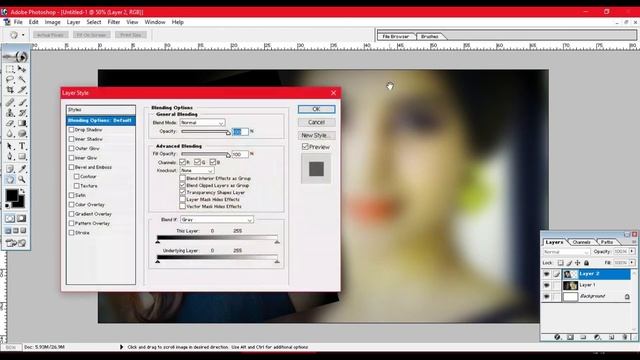Enable Outer Glow checkbox
This screenshot has height=360, width=640.
[x=71, y=149]
